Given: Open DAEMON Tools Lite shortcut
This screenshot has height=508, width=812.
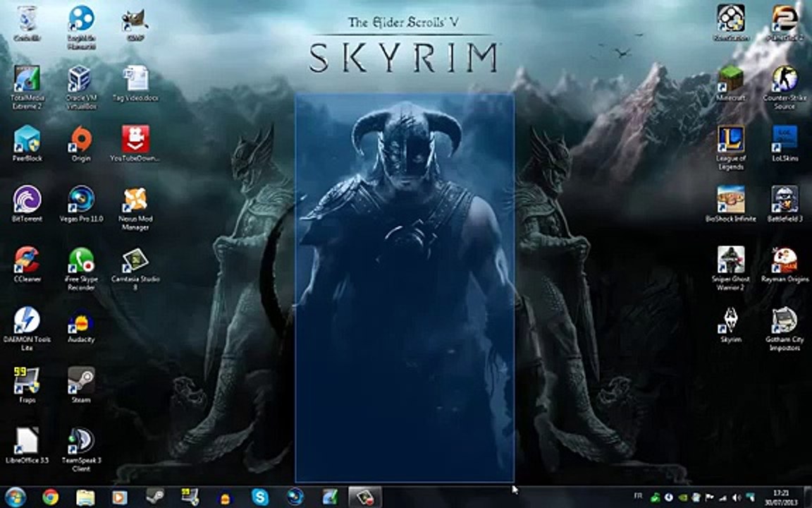Looking at the screenshot, I should point(27,329).
